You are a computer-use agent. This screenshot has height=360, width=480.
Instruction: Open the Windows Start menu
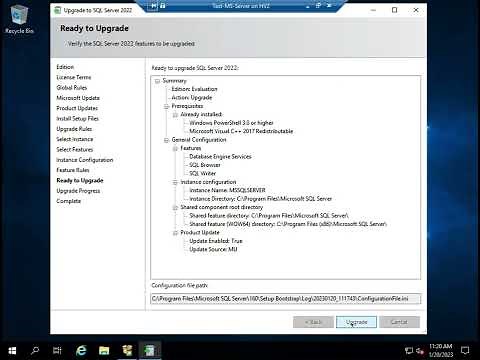point(12,350)
